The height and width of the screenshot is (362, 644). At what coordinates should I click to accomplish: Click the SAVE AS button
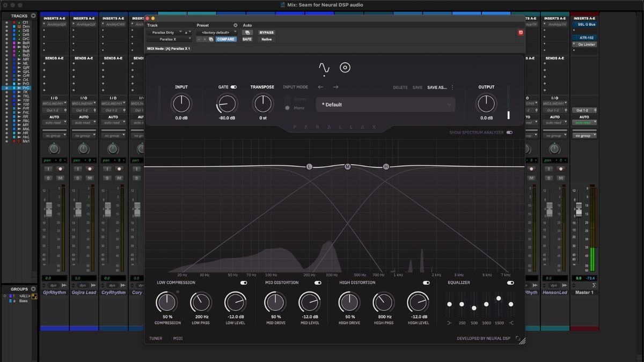pyautogui.click(x=437, y=87)
